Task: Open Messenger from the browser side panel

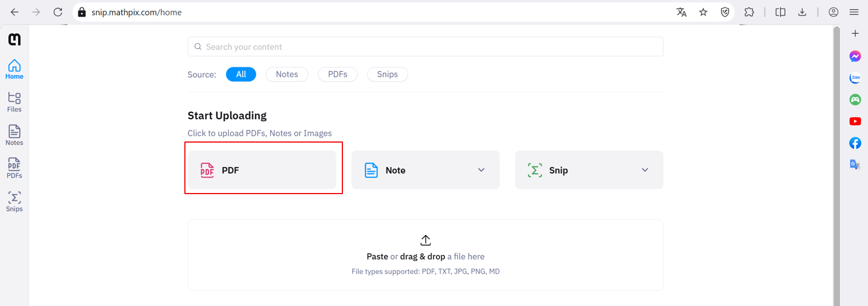Action: pos(855,56)
